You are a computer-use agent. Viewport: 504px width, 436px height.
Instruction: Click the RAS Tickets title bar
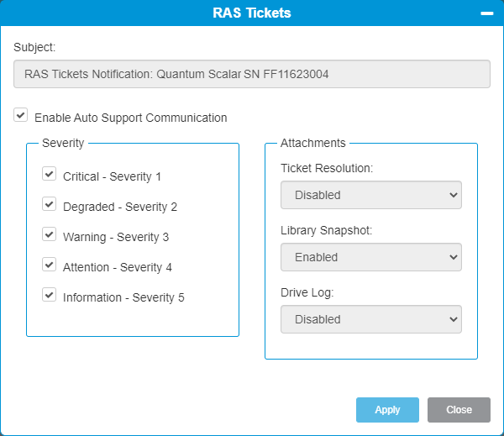click(x=252, y=13)
